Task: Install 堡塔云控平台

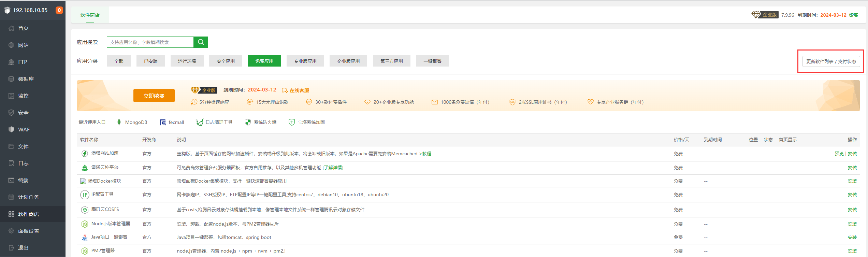Action: point(852,168)
